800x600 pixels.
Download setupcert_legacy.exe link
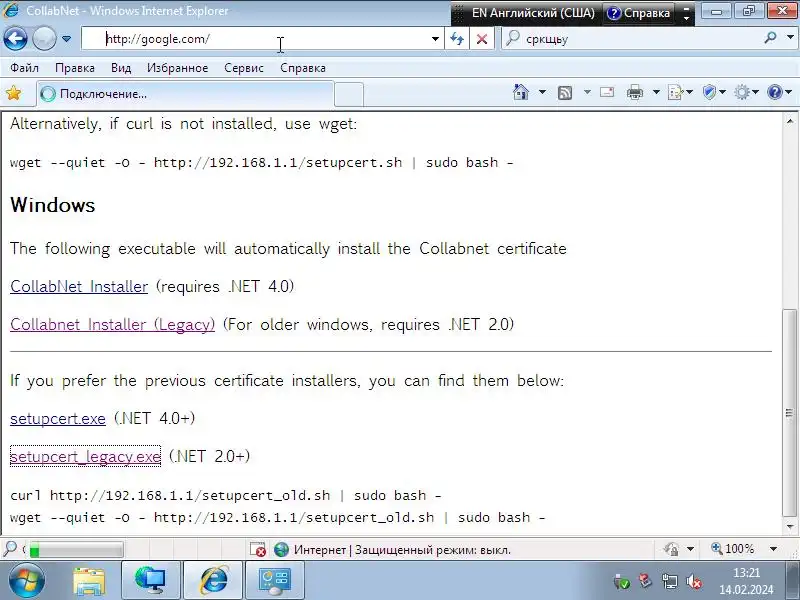pos(85,456)
